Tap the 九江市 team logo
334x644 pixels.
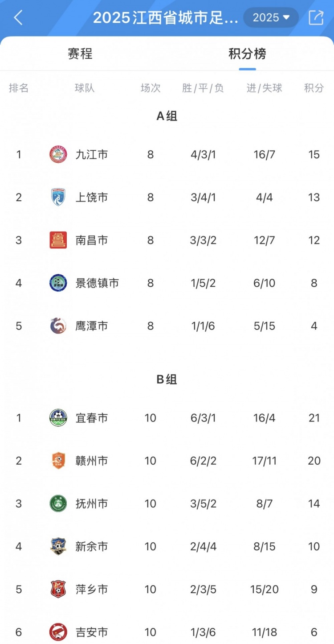(58, 155)
